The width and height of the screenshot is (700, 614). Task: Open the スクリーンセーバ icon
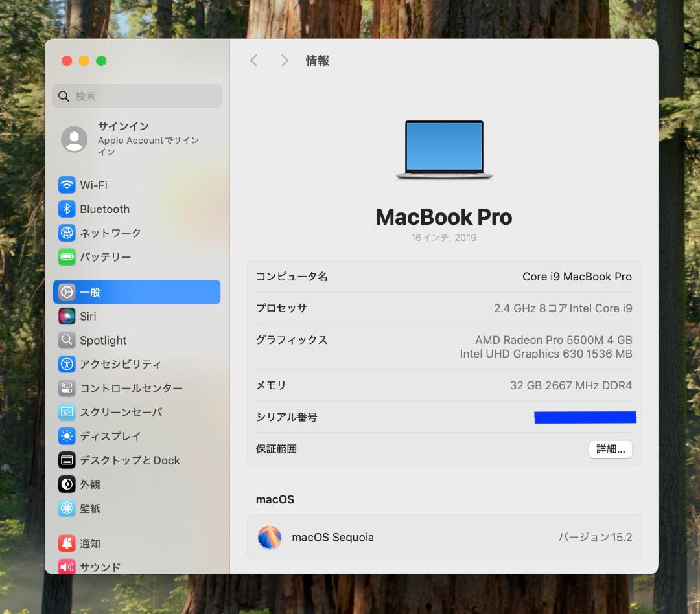pos(67,412)
